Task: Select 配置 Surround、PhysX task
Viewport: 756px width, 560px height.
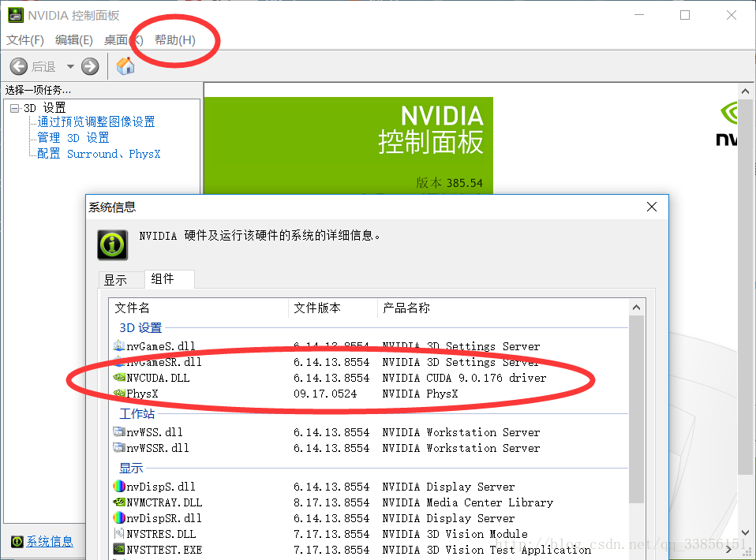Action: click(99, 154)
